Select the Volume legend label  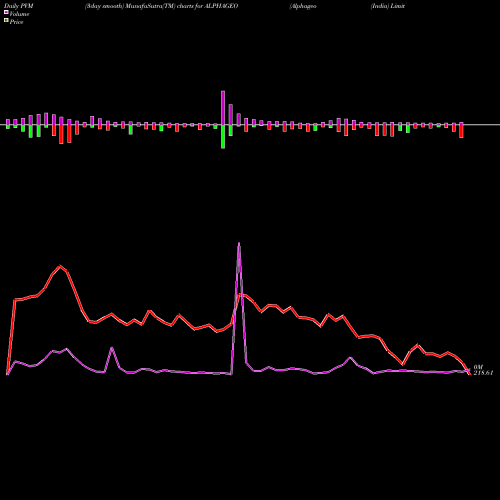[x=19, y=14]
